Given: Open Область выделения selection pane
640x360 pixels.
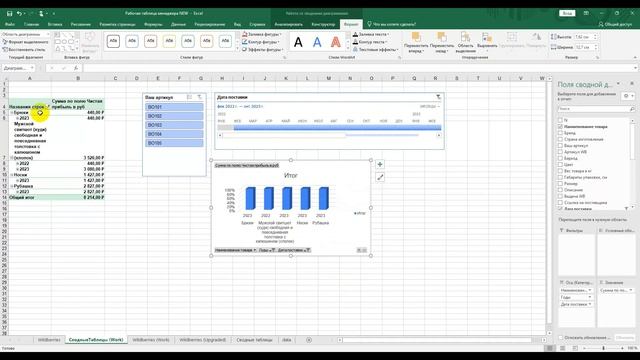Looking at the screenshot, I should (465, 42).
